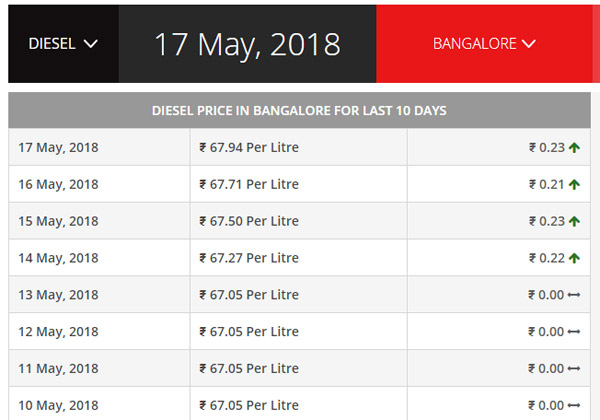Select the 16 May, 2018 date cell
The width and height of the screenshot is (600, 420).
pos(59,185)
